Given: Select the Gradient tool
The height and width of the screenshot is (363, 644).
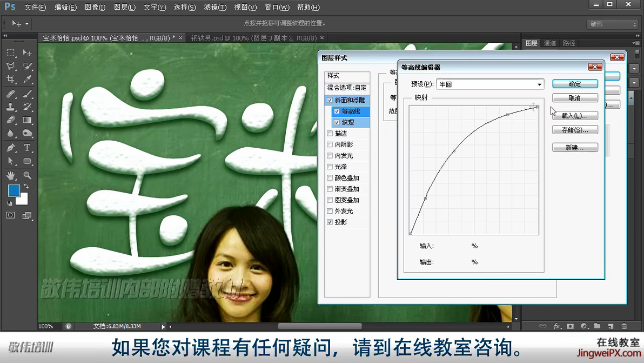Looking at the screenshot, I should [x=27, y=120].
